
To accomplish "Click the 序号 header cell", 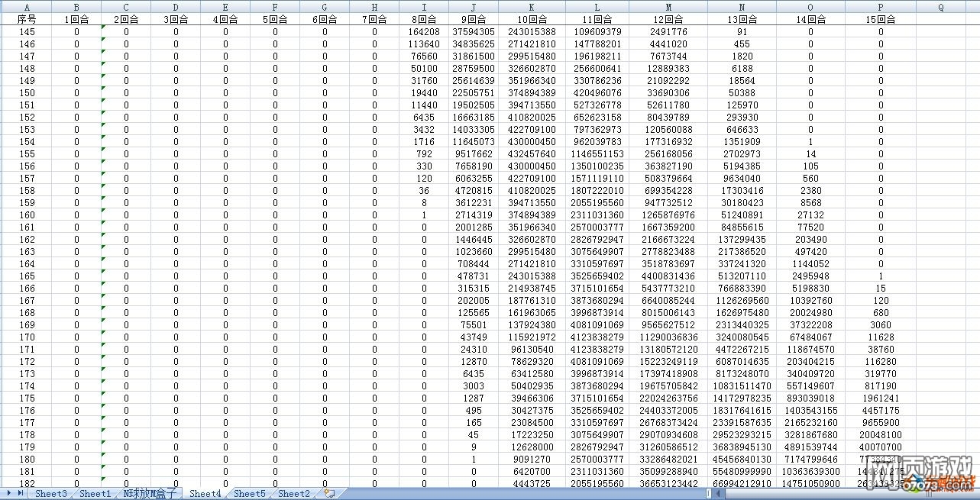I will click(27, 19).
